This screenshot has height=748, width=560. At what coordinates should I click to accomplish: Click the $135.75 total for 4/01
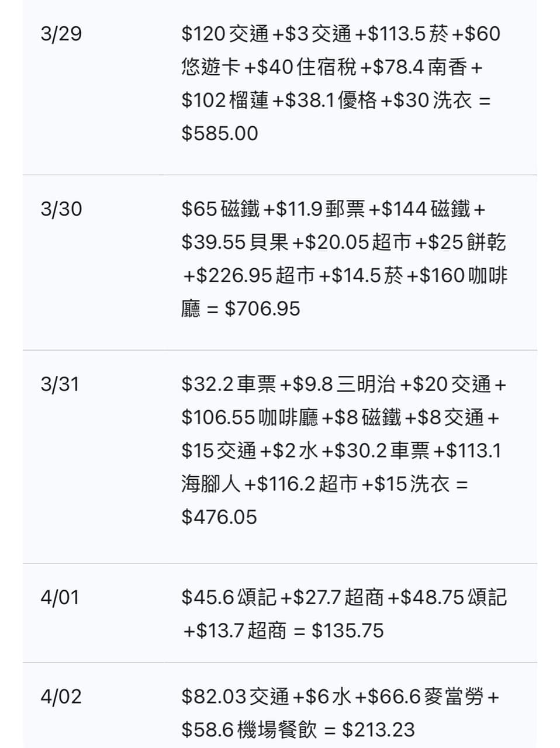[x=348, y=631]
